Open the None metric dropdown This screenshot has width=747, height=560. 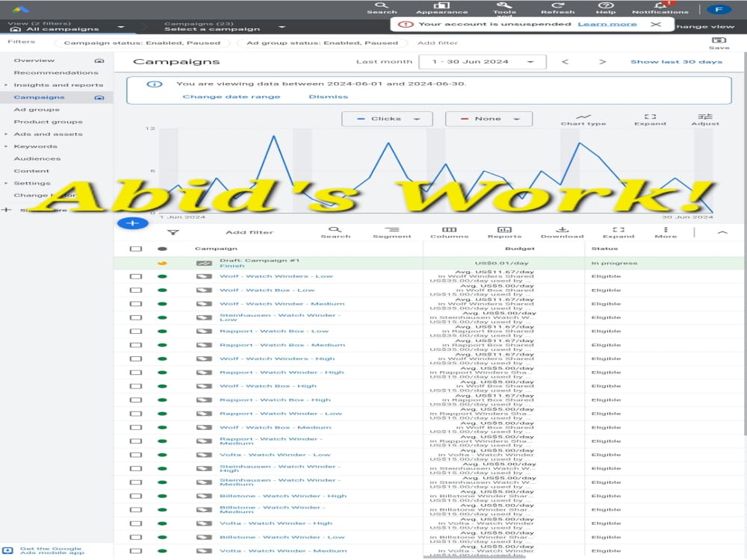[489, 119]
